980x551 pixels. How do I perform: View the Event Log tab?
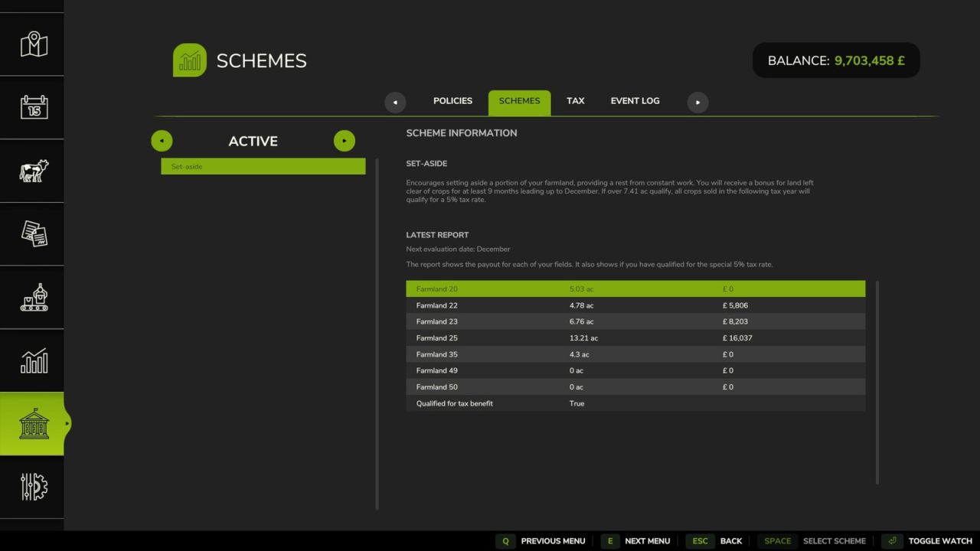[x=635, y=100]
